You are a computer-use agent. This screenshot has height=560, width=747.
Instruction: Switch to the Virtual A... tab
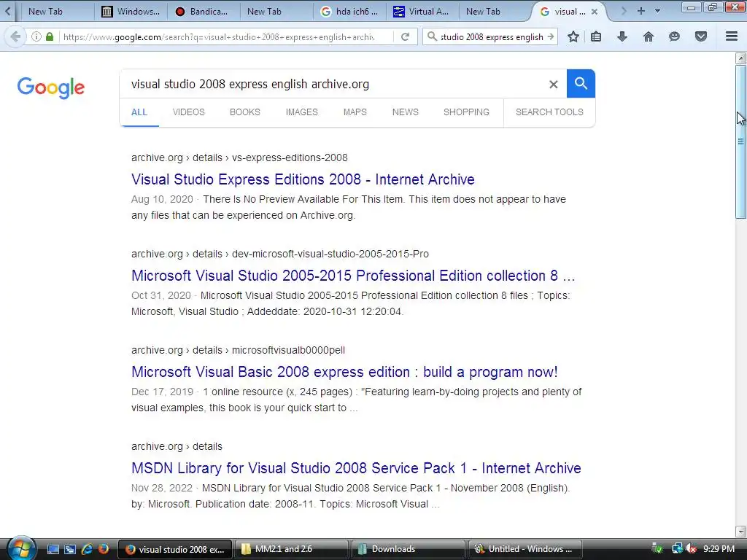click(422, 12)
